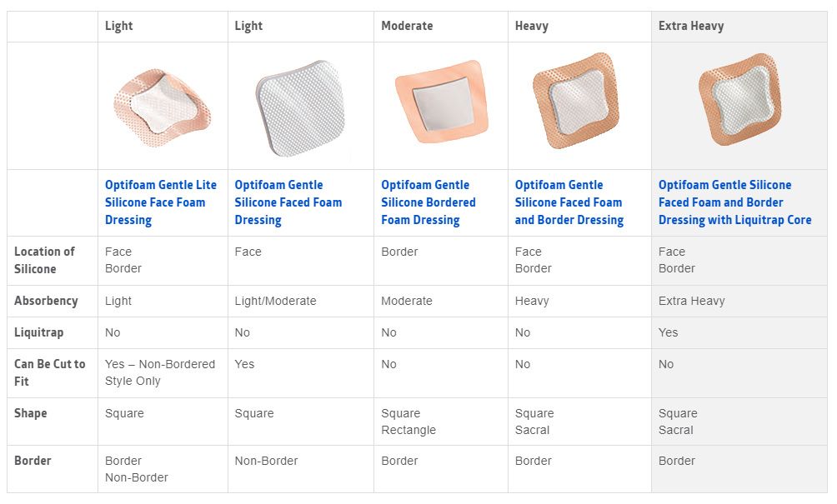The height and width of the screenshot is (504, 837).
Task: Click the white non-bordered square foam dressing image
Action: pos(300,107)
